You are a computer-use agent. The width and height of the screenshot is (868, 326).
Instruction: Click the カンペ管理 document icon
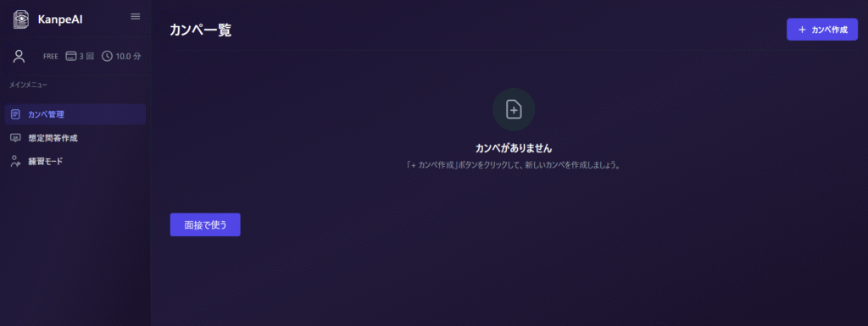point(15,114)
